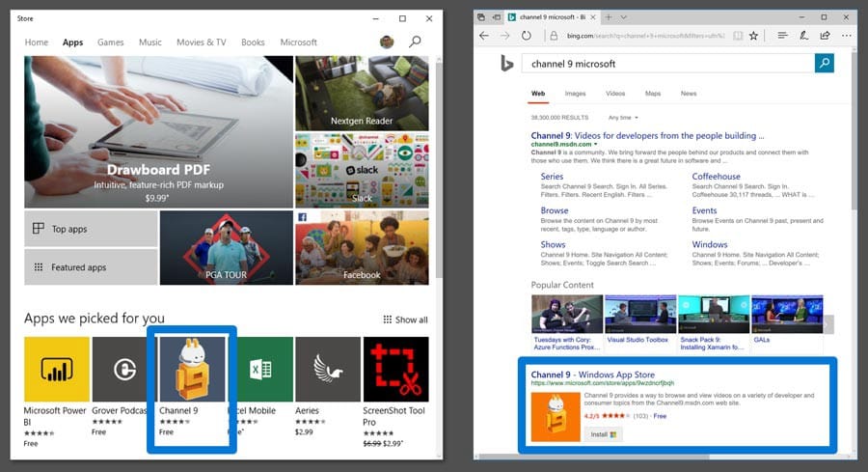
Task: Open the Edge Hub icon
Action: pos(782,36)
